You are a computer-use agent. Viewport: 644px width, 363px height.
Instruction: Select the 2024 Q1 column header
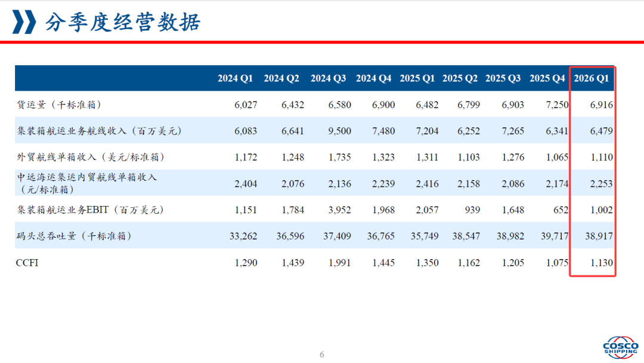click(x=235, y=78)
